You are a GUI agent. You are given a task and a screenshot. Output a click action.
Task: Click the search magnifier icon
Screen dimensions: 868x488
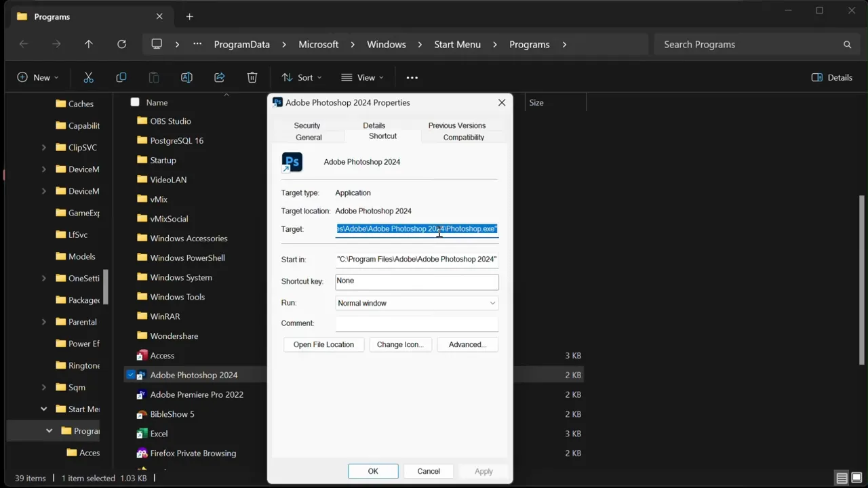pos(847,45)
